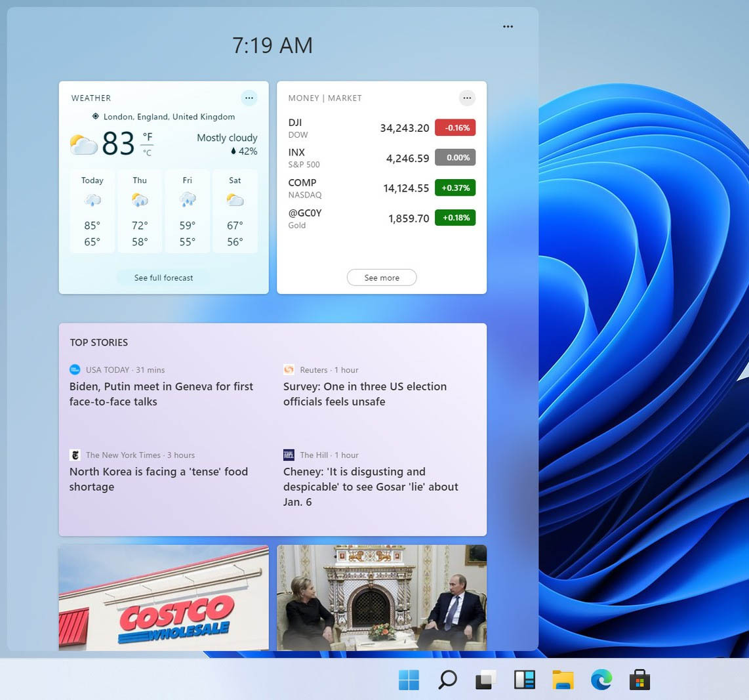Click the Search magnifier taskbar icon
Image resolution: width=749 pixels, height=700 pixels.
pyautogui.click(x=447, y=680)
